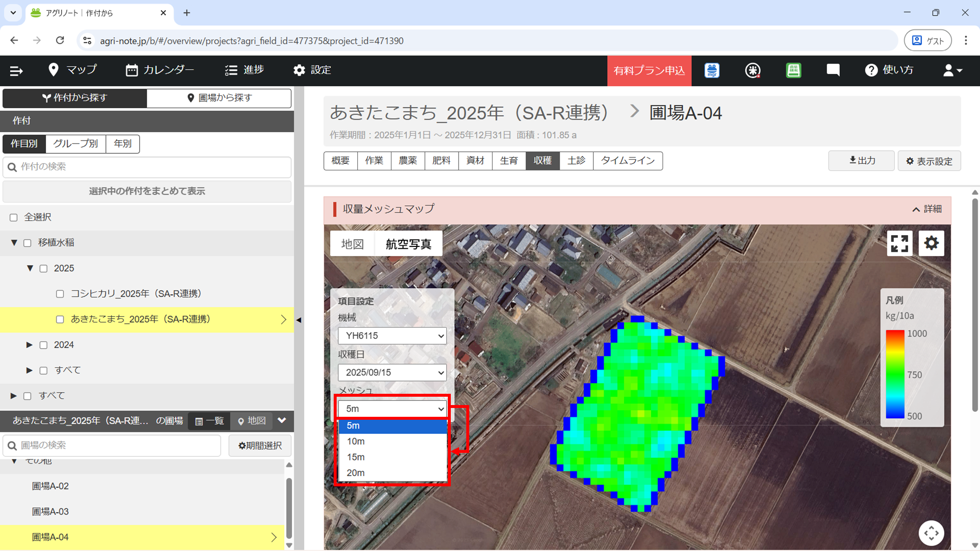Open 設定 from top navigation
The width and height of the screenshot is (980, 551).
312,70
